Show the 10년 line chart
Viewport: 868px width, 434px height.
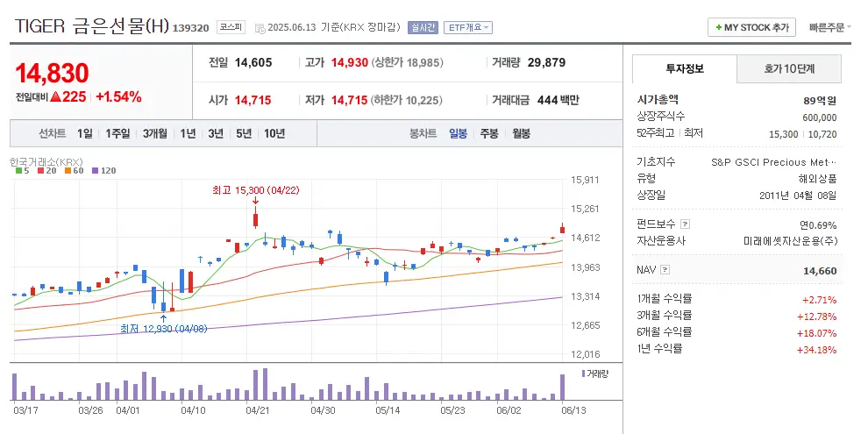(x=274, y=134)
